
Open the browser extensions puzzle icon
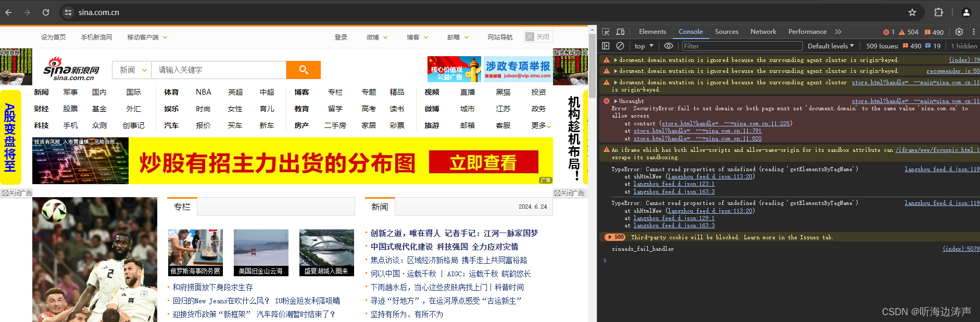pyautogui.click(x=938, y=12)
